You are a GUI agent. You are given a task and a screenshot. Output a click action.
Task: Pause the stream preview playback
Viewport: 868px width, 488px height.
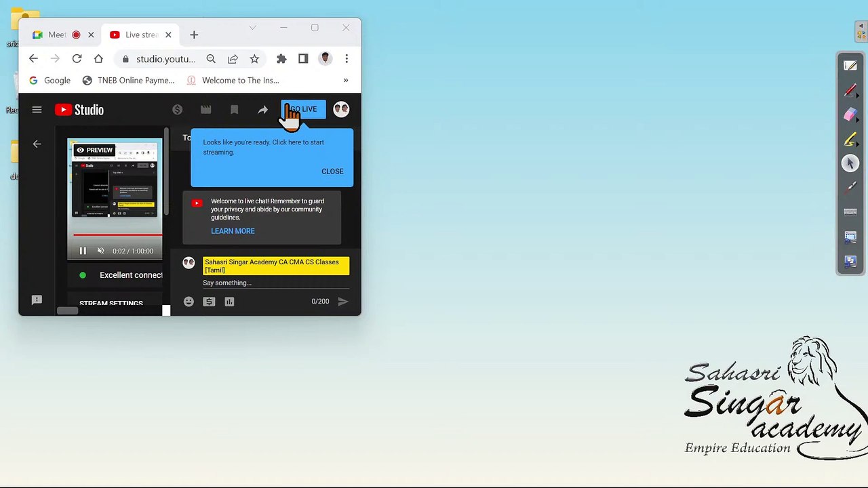pyautogui.click(x=83, y=251)
